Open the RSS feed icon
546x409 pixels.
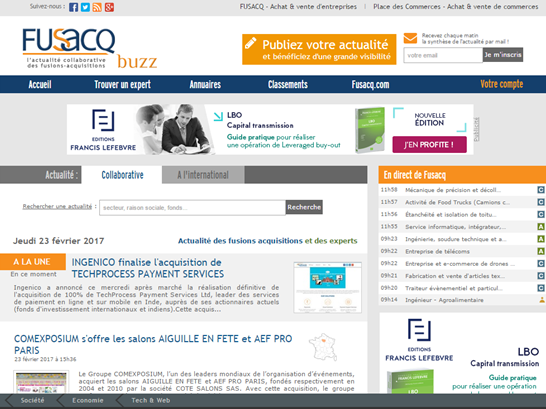click(97, 7)
